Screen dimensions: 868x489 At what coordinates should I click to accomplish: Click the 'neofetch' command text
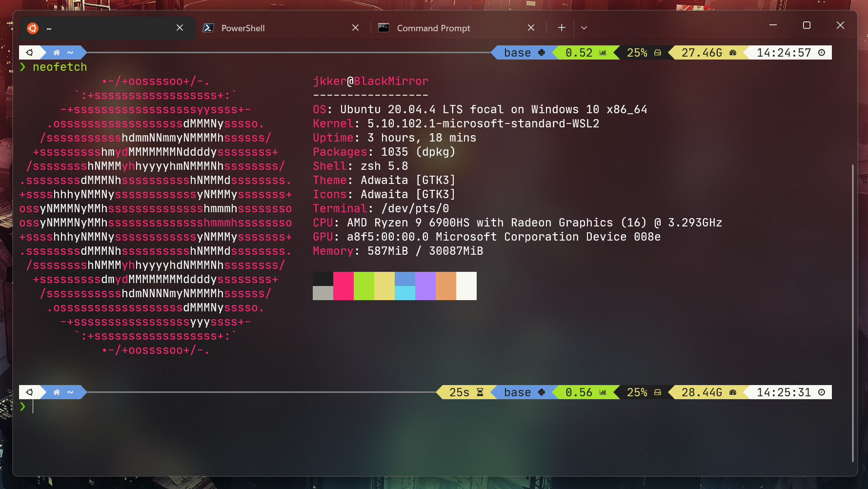pos(60,67)
